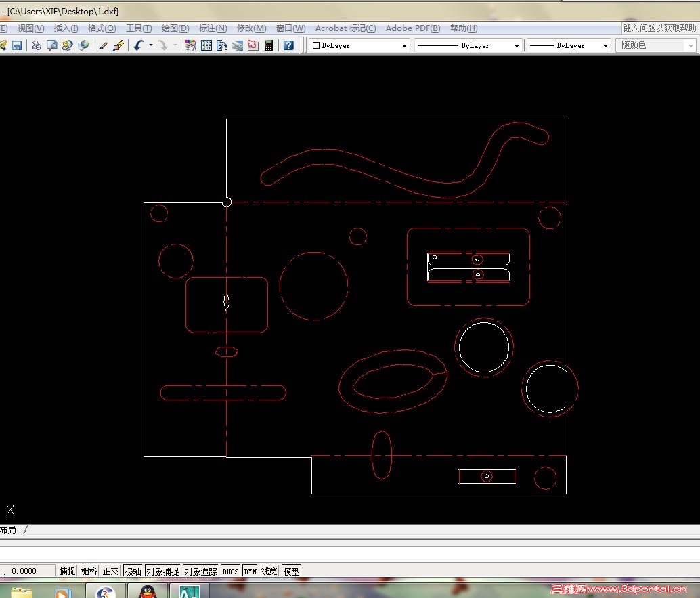Open the Properties palette icon
The image size is (700, 598).
pyautogui.click(x=191, y=45)
